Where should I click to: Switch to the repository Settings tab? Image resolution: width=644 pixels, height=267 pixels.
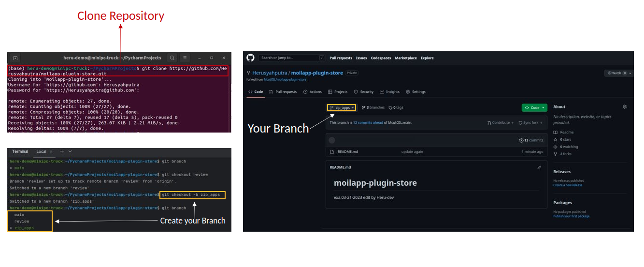415,92
